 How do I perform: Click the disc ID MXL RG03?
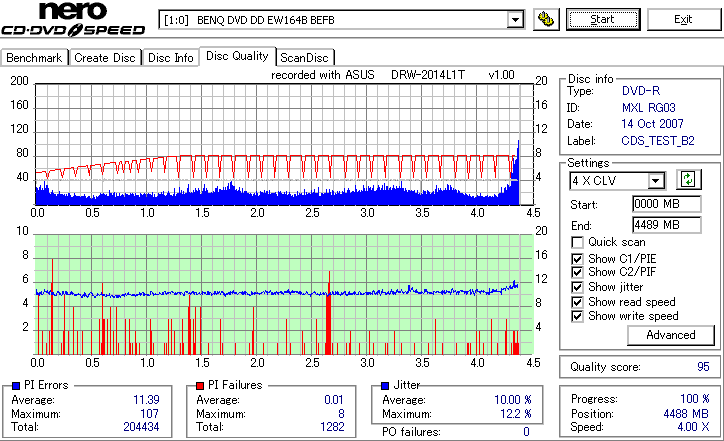648,108
